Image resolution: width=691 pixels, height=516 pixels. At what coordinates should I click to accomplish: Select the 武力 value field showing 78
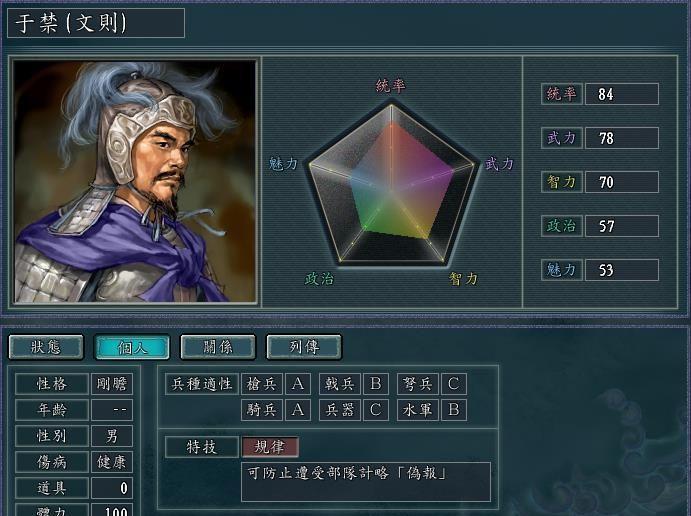622,138
